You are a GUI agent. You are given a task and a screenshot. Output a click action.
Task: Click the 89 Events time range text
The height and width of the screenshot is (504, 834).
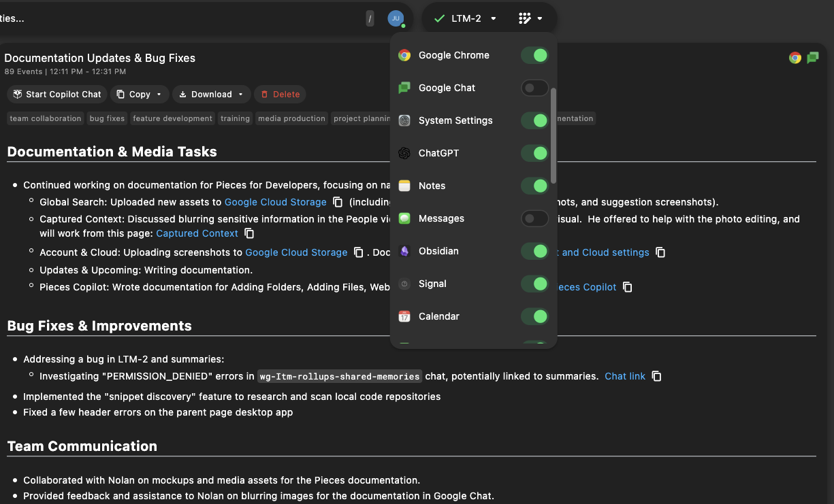tap(65, 71)
